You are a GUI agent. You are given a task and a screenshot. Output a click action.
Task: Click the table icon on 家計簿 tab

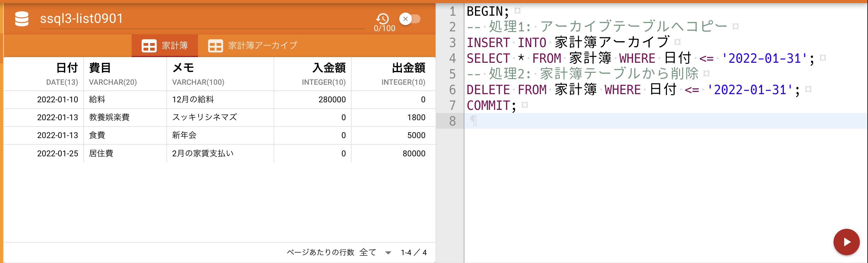[x=149, y=46]
